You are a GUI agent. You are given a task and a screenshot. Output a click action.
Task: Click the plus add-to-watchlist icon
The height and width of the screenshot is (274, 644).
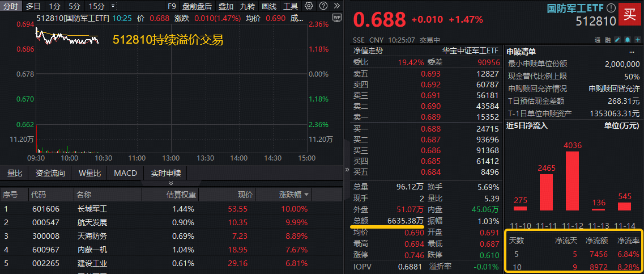click(x=637, y=40)
